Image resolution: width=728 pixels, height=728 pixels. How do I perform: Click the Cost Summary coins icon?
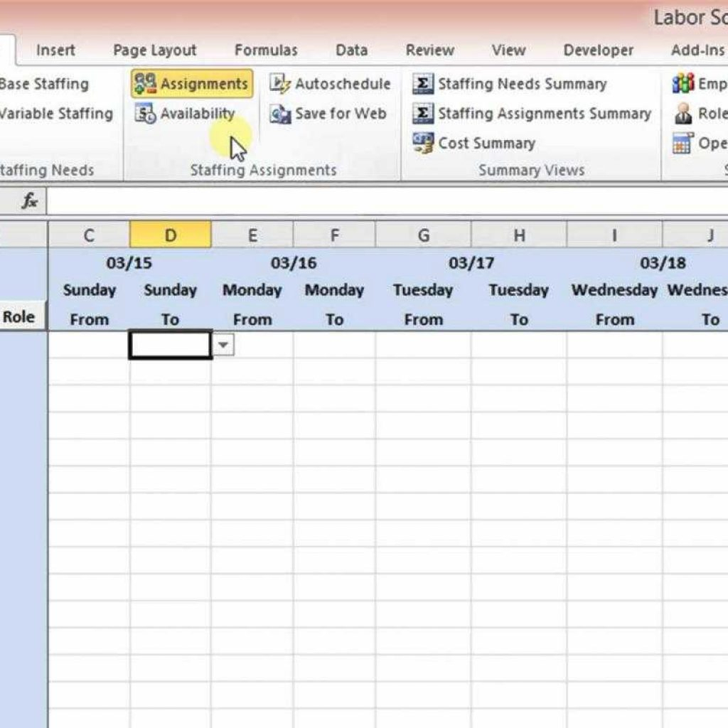pos(423,143)
